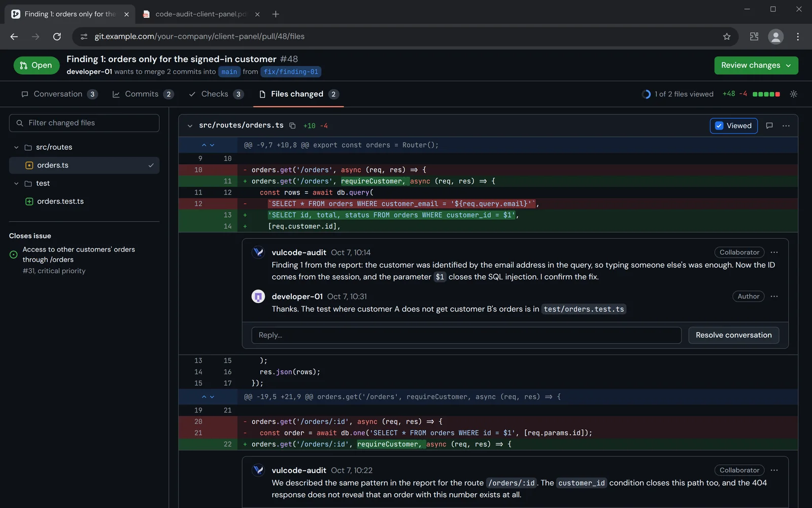Open the Checks tab
The height and width of the screenshot is (508, 812).
pyautogui.click(x=216, y=94)
